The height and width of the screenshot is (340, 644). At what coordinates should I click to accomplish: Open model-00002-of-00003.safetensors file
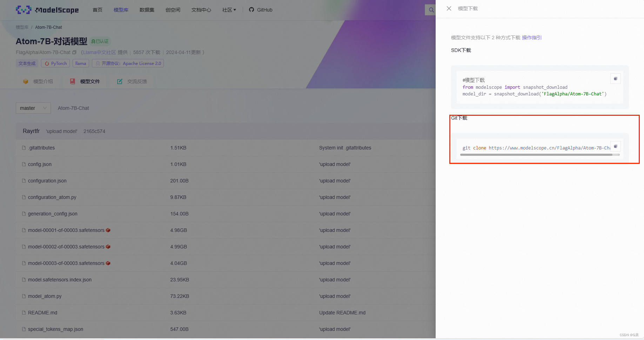point(66,247)
